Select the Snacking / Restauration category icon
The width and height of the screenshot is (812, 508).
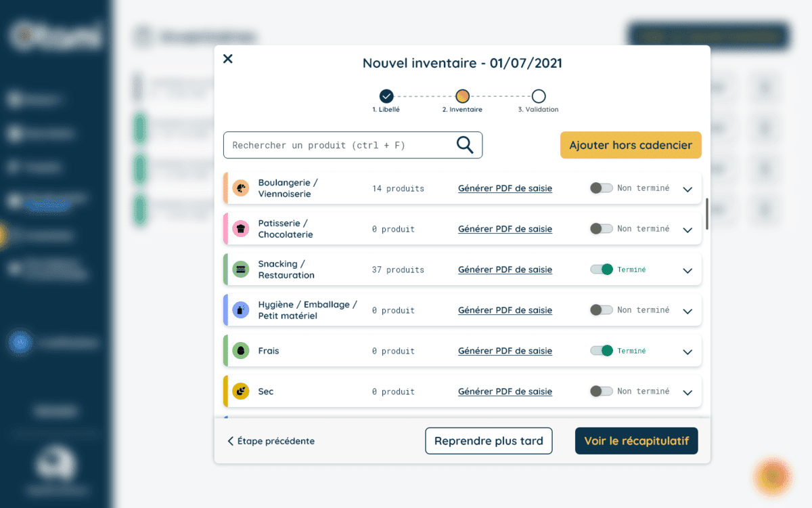coord(240,270)
